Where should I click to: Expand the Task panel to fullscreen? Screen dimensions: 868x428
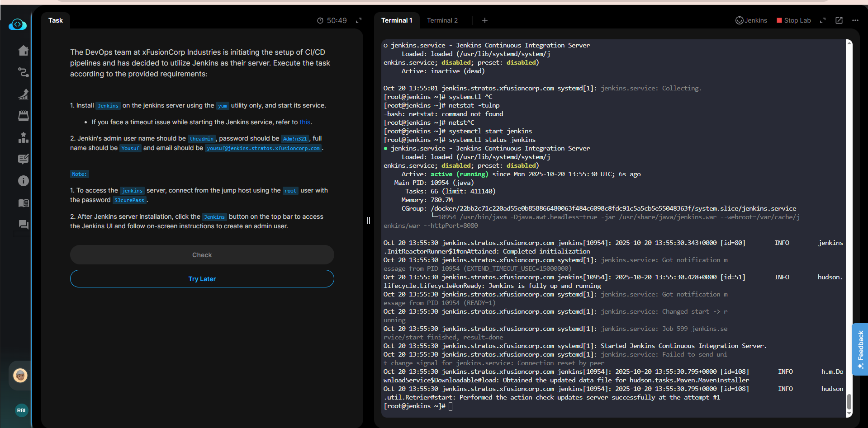coord(359,20)
